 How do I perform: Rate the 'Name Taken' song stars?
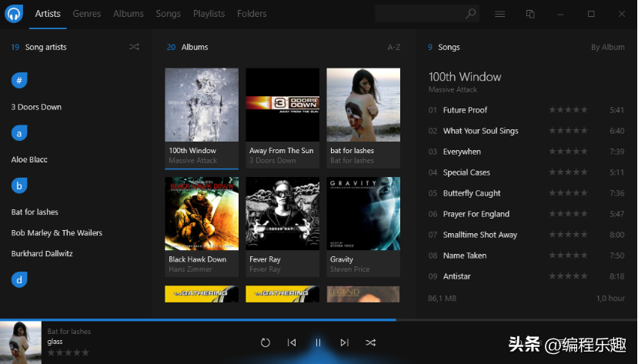click(x=569, y=255)
